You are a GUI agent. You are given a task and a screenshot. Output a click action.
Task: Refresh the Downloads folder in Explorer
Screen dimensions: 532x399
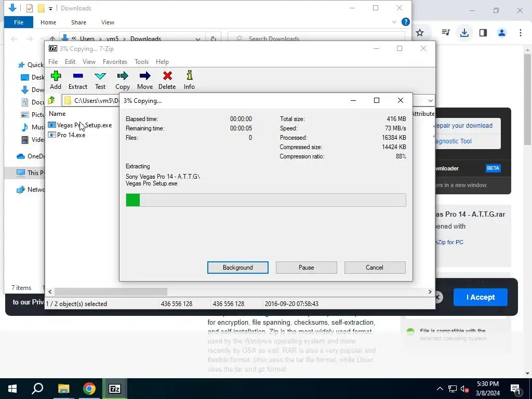214,38
